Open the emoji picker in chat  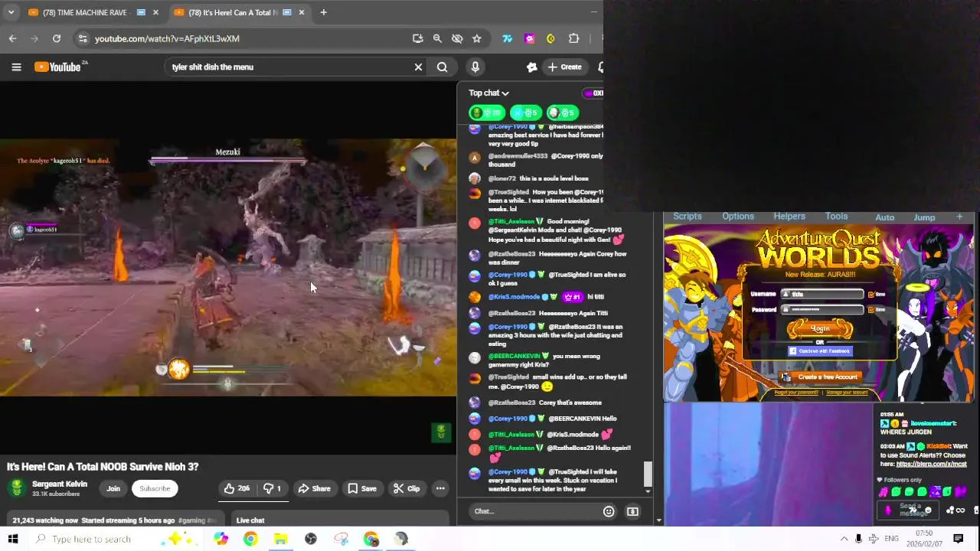pyautogui.click(x=609, y=511)
